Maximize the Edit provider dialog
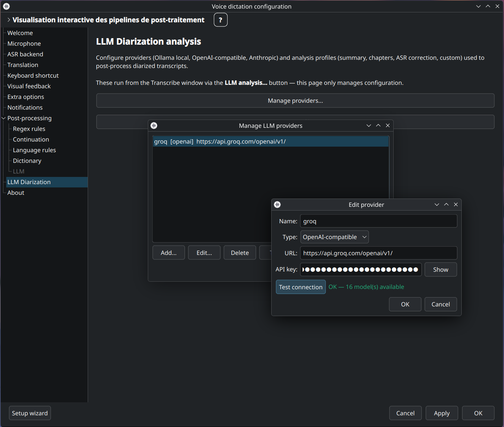Image resolution: width=504 pixels, height=427 pixels. (446, 204)
